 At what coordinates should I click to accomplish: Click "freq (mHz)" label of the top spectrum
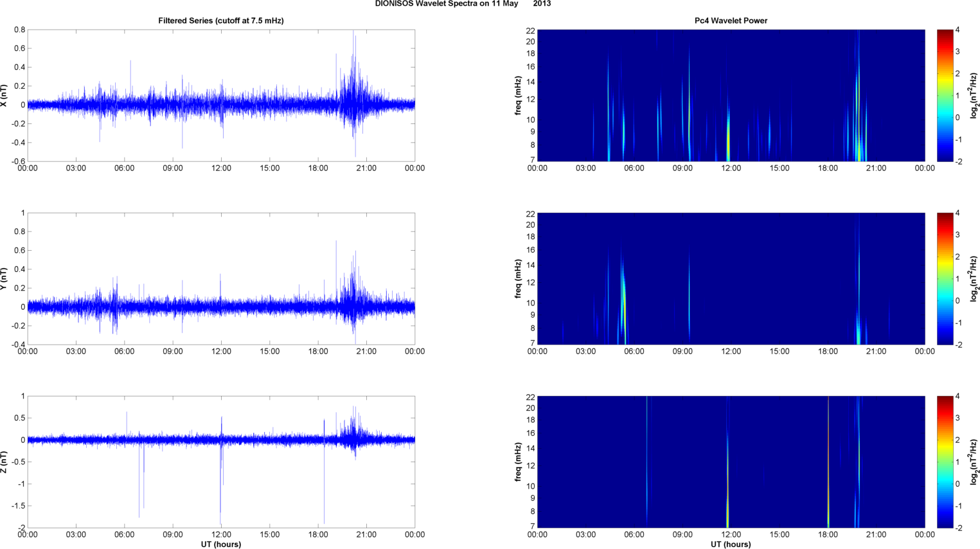tap(518, 96)
